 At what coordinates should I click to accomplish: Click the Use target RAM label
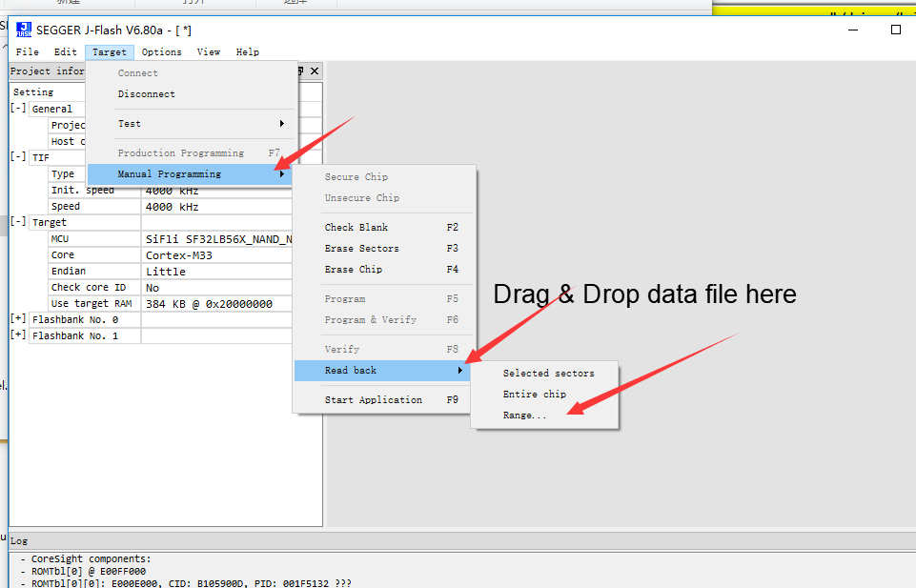tap(92, 304)
